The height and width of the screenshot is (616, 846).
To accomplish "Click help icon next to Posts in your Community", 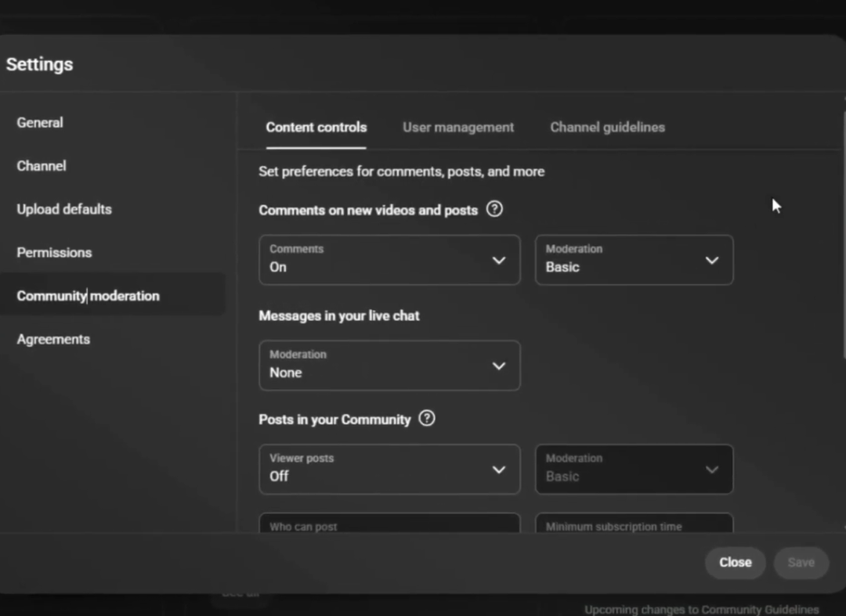I will pos(427,419).
